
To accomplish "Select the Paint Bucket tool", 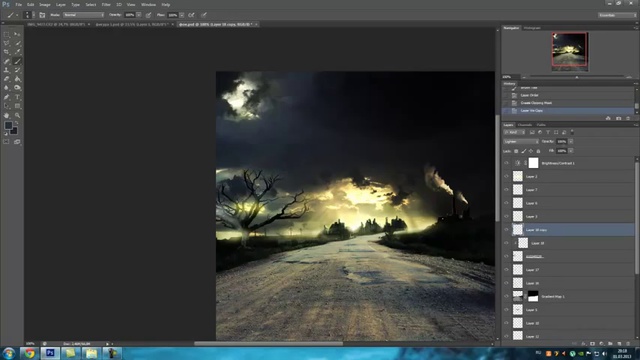I will [17, 79].
